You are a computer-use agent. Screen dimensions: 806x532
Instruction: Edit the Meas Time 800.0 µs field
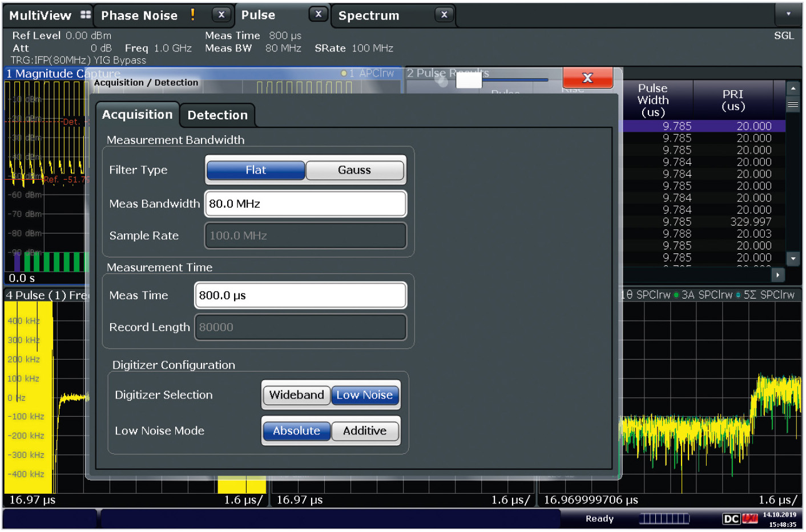(x=300, y=295)
